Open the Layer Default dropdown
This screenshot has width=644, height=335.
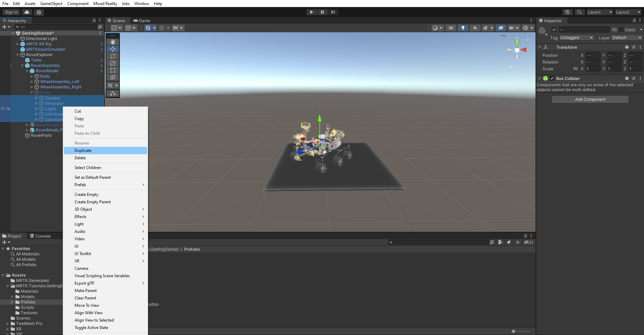coord(627,38)
